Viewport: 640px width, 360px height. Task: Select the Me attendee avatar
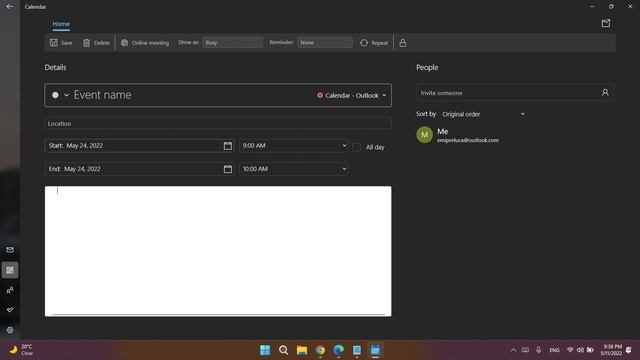[x=424, y=135]
